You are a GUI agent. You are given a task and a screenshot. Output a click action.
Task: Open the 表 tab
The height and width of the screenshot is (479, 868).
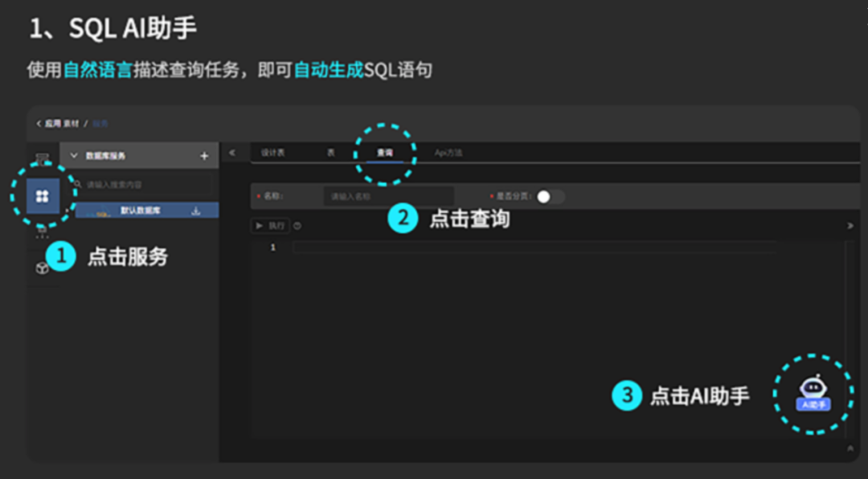coord(330,153)
